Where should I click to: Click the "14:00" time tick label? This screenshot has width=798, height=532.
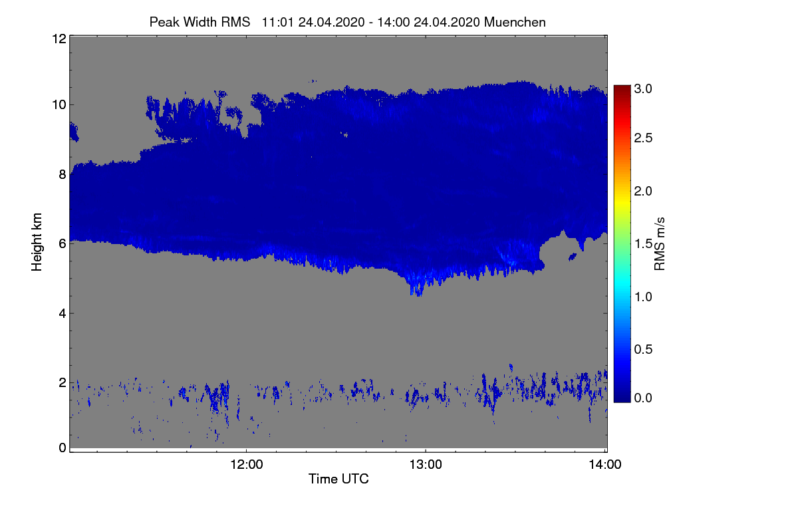pos(604,464)
